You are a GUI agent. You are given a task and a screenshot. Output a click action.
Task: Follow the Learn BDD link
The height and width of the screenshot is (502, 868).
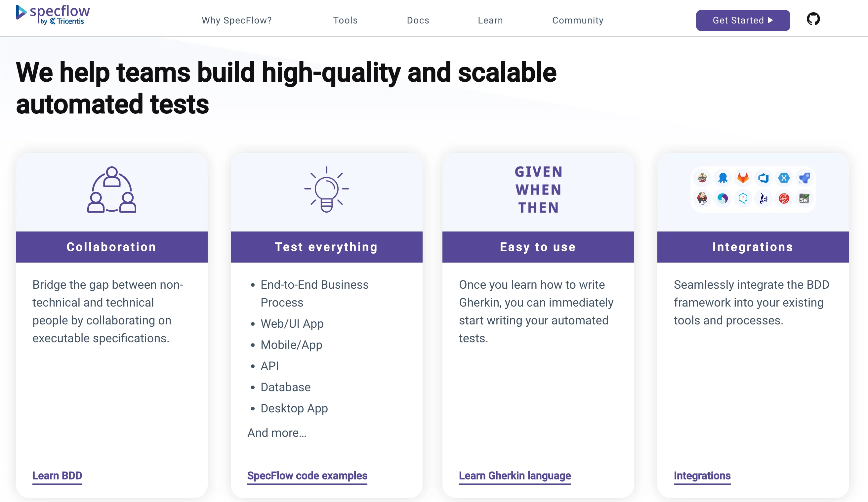(57, 476)
